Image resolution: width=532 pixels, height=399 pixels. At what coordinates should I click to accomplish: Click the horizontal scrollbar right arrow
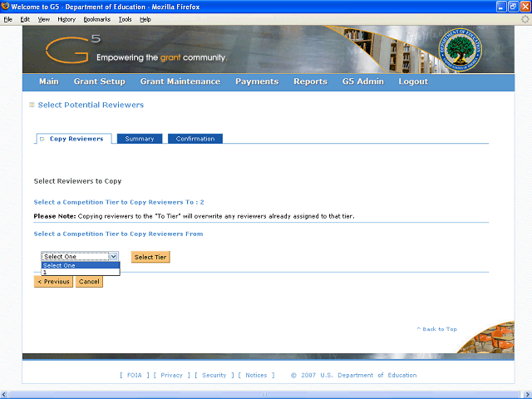point(528,395)
